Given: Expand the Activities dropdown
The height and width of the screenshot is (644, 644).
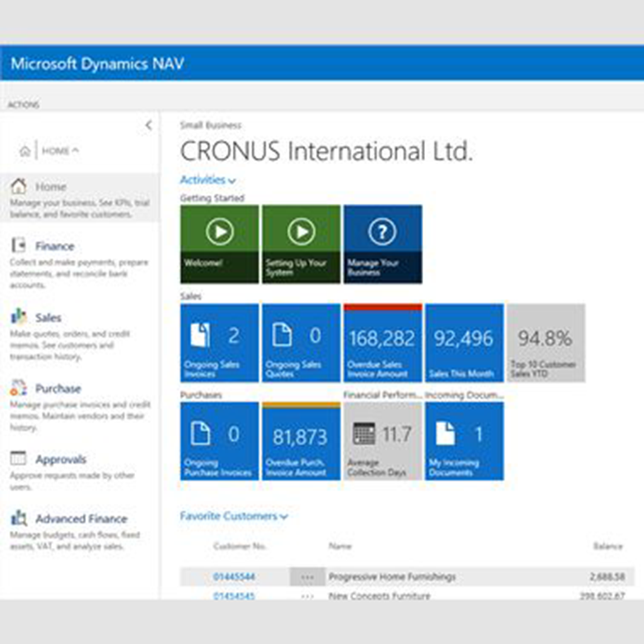Looking at the screenshot, I should 208,180.
